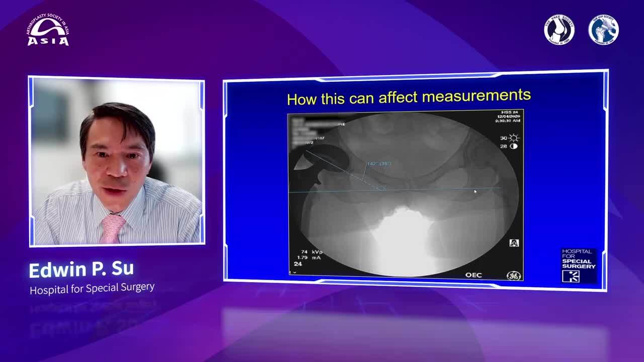Screen dimensions: 644x362
Task: Click the patient orientation icon on the X-ray
Action: point(514,243)
